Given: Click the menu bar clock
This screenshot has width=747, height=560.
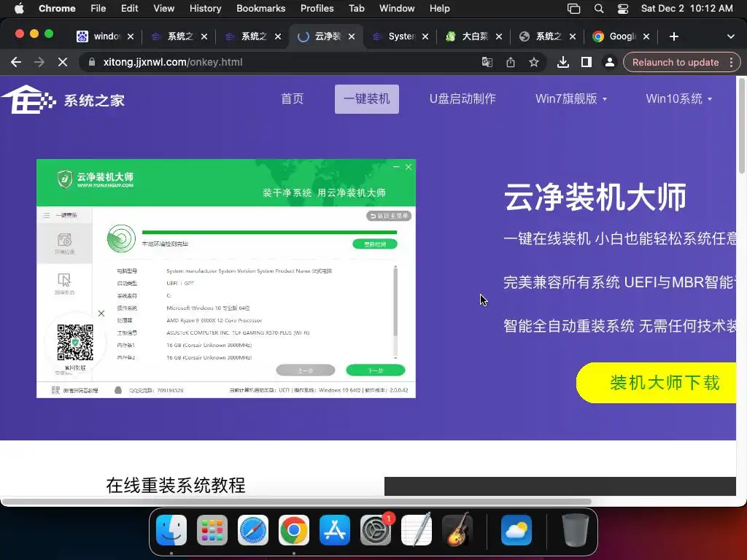Looking at the screenshot, I should coord(686,9).
